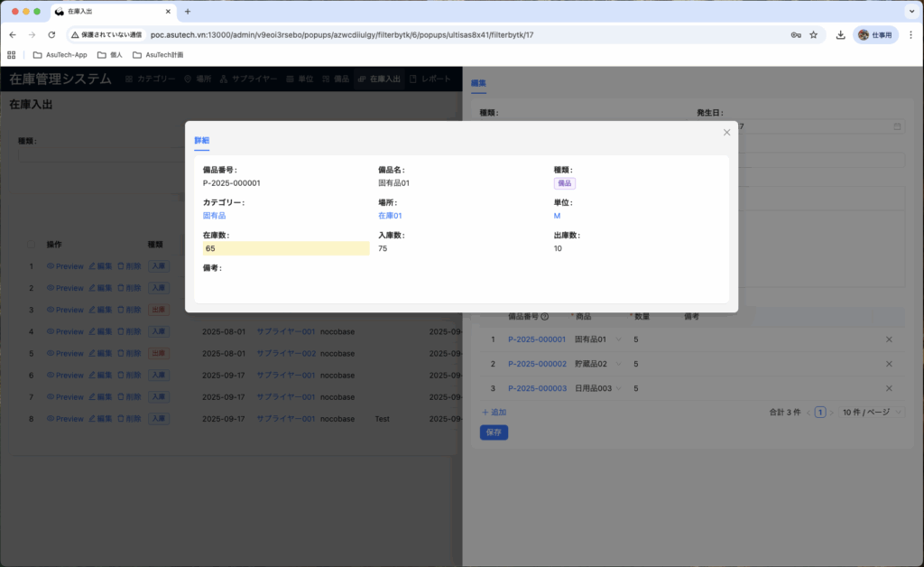Click the help icon beside 備品番号 header
924x567 pixels.
(544, 317)
